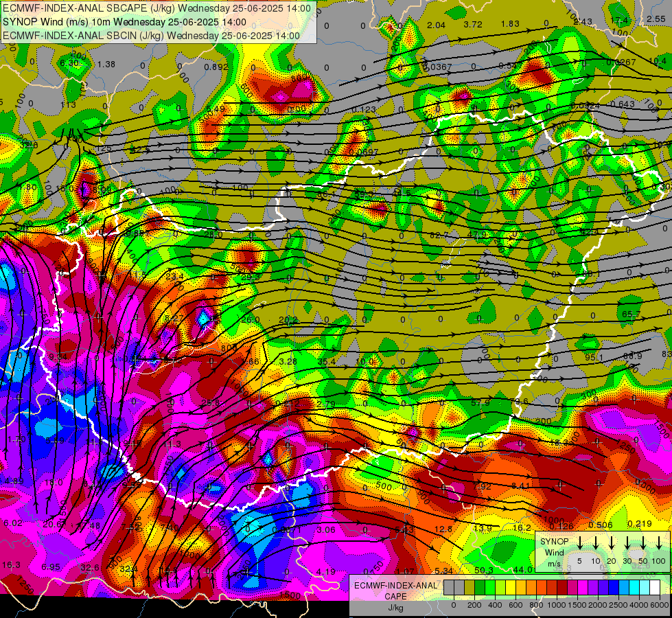Pick the dark green swatch in CAPE legend
The height and width of the screenshot is (618, 672).
coord(480,587)
